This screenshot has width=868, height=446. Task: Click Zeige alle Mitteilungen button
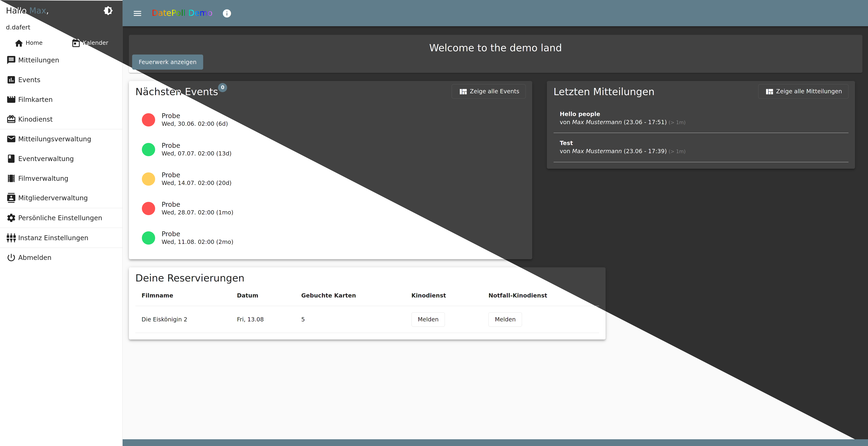tap(803, 92)
